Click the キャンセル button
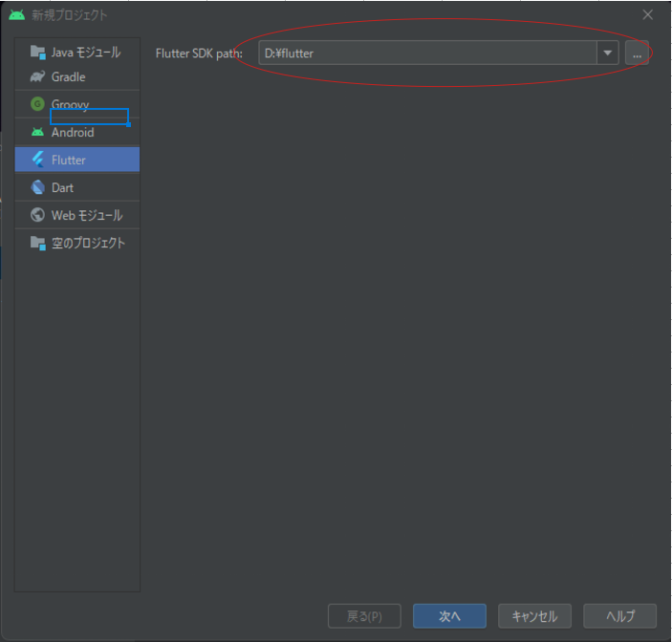This screenshot has height=642, width=672. (534, 616)
